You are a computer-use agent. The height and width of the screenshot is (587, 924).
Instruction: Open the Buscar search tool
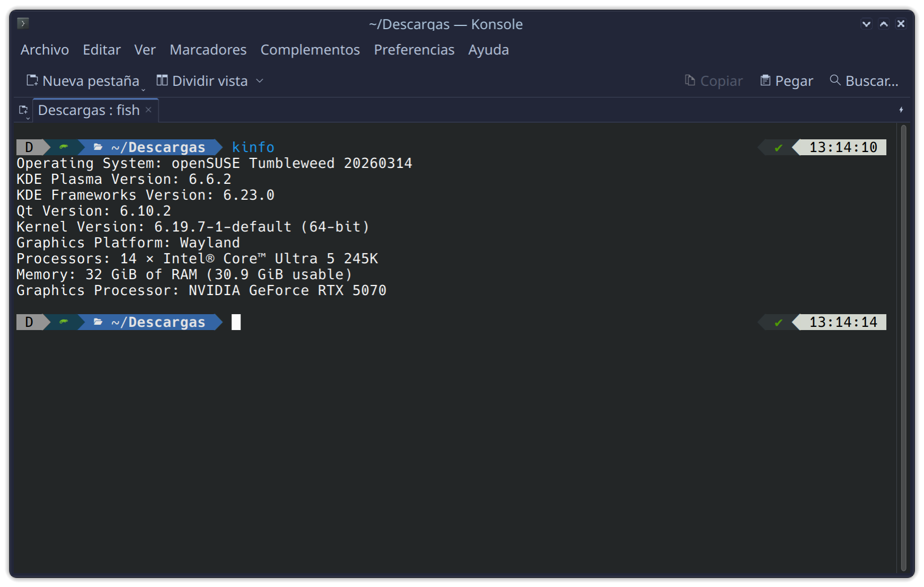[864, 81]
